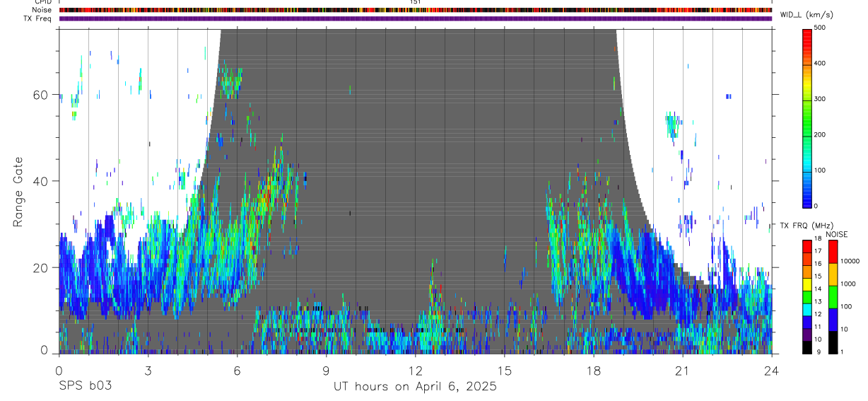Click the 'TX Freq' strip label at top left
Screen dimensions: 868x401
(37, 18)
